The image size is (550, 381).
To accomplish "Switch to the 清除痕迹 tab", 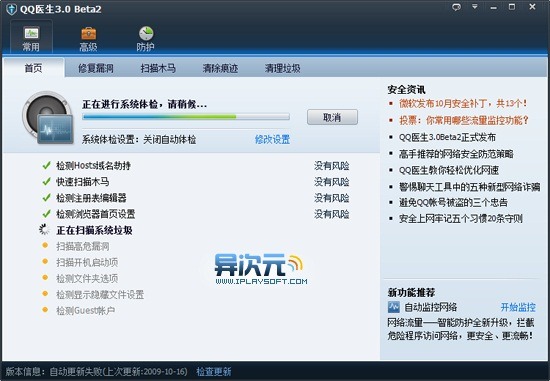I will 220,68.
